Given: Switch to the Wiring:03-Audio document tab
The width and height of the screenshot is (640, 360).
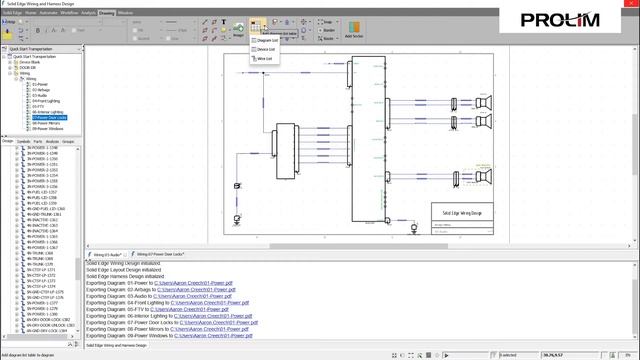Looking at the screenshot, I should pyautogui.click(x=107, y=255).
